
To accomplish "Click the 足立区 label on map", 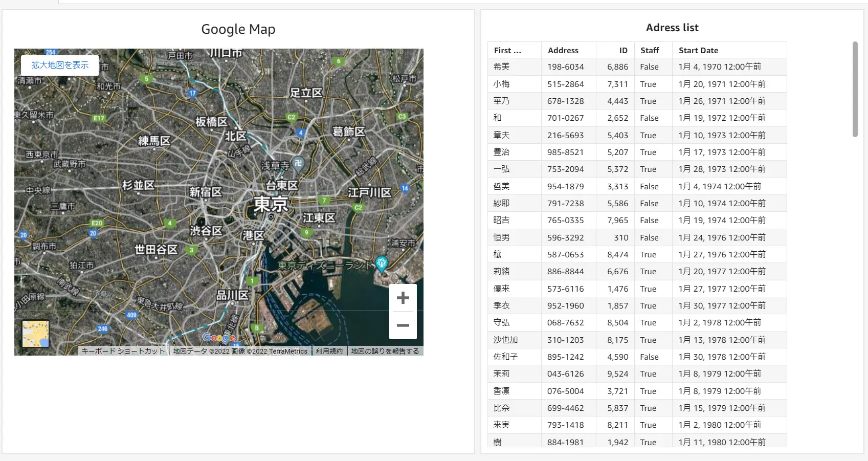I will [306, 93].
